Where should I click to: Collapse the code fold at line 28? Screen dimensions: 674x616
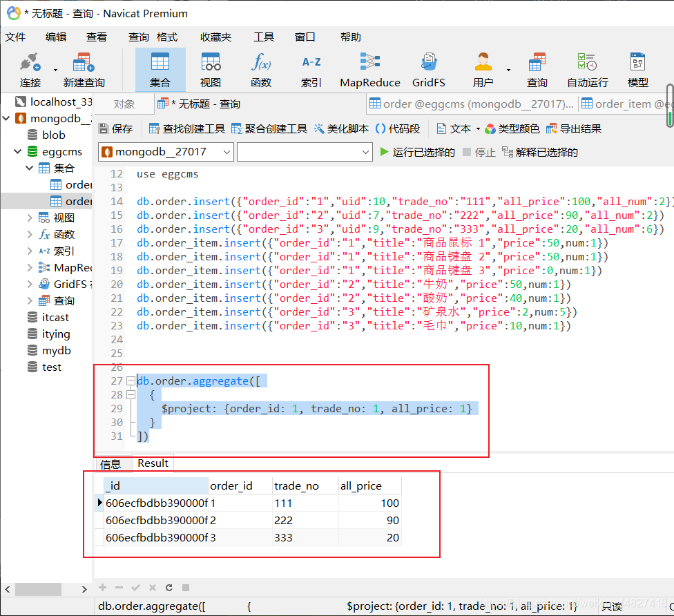[131, 394]
